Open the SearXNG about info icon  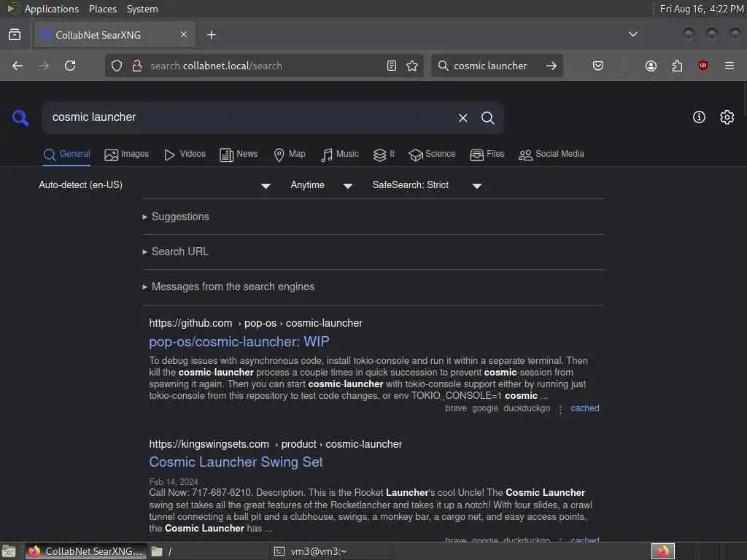[699, 117]
